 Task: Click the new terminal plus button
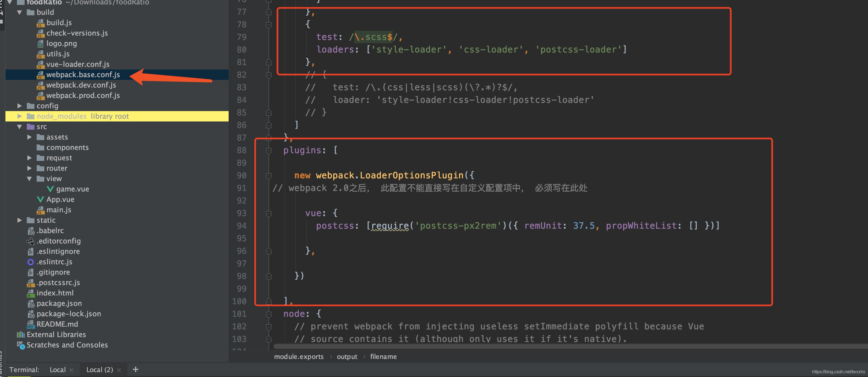point(136,370)
